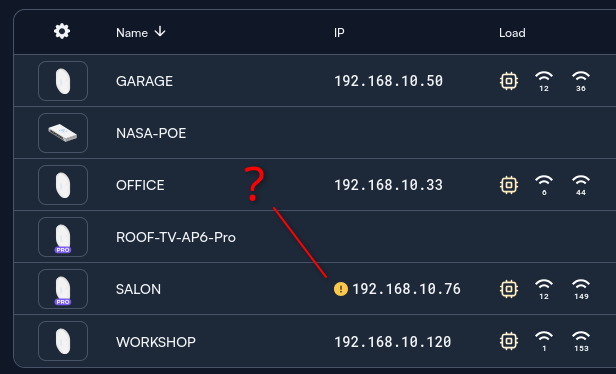Click OFFICE WiFi icon showing 44
The height and width of the screenshot is (374, 616).
(581, 185)
